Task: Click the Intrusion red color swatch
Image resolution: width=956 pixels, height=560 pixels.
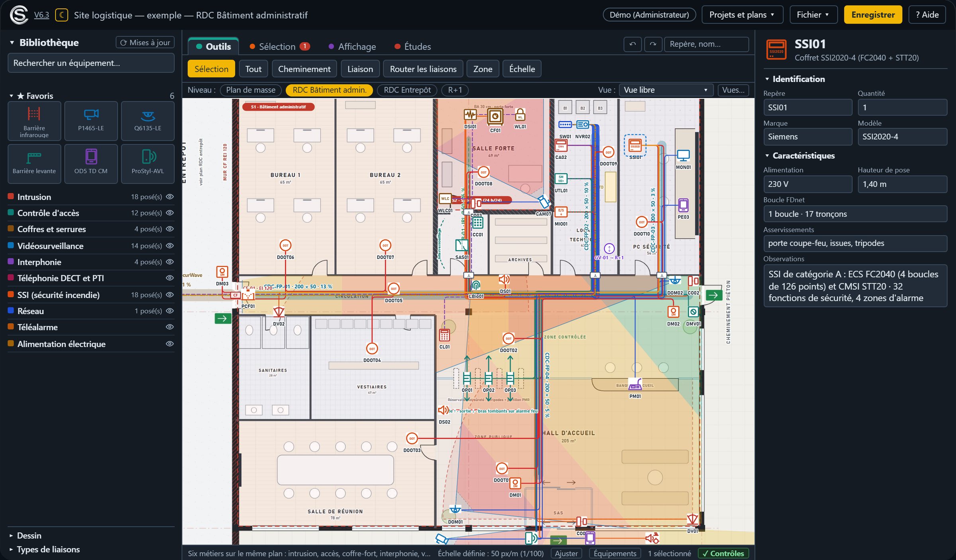Action: point(11,197)
